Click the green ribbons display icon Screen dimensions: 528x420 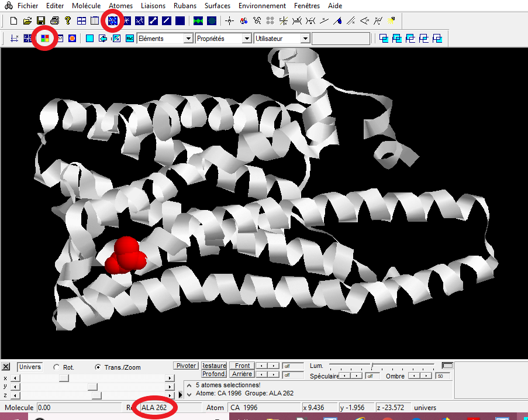click(198, 21)
